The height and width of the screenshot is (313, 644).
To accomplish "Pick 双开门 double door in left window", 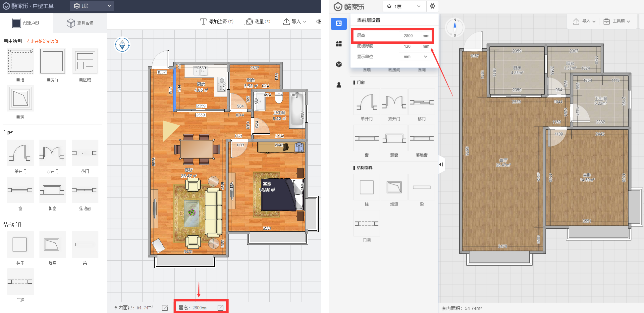I will click(x=53, y=153).
